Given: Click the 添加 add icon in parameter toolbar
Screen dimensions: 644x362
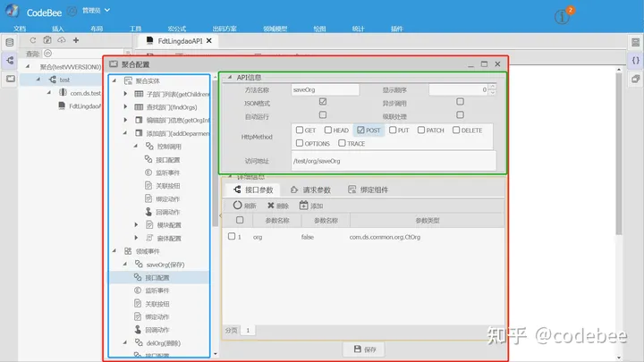Looking at the screenshot, I should (303, 205).
